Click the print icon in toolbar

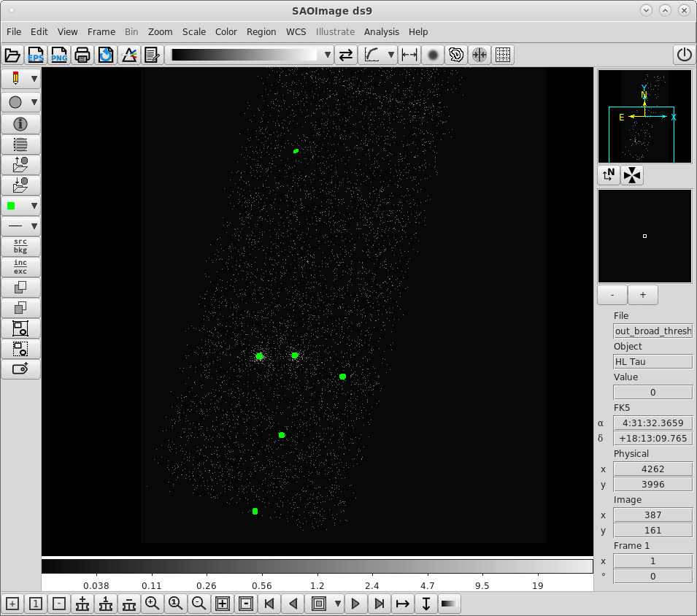[82, 55]
